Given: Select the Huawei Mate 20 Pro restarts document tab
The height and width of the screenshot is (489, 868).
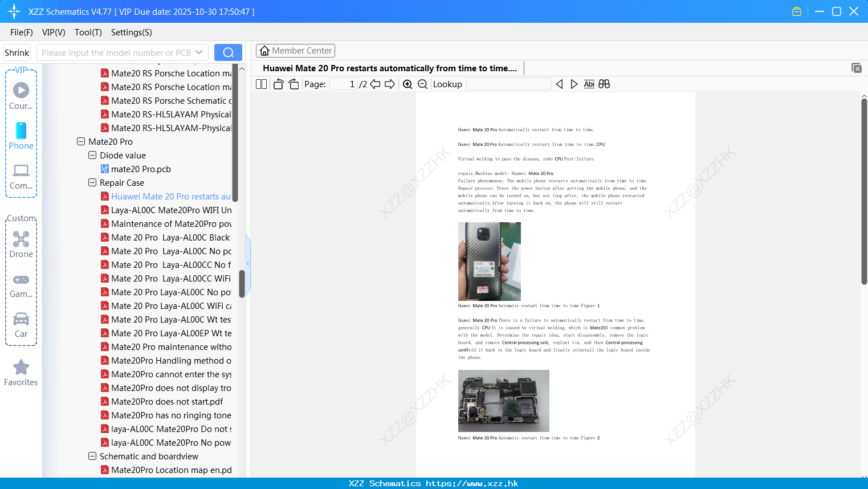Looking at the screenshot, I should [x=390, y=68].
